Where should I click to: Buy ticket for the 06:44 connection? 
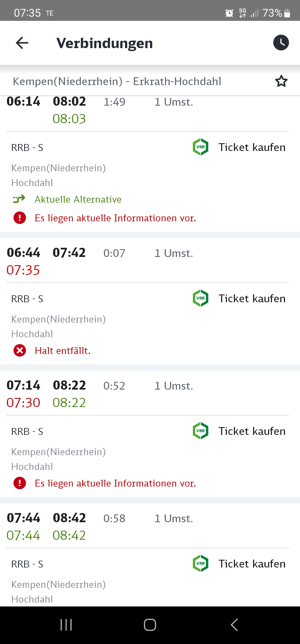click(x=252, y=299)
